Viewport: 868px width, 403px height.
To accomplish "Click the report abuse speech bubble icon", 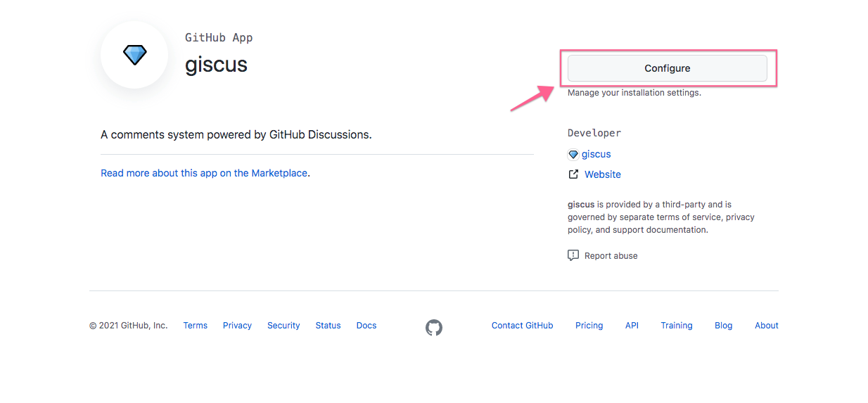I will [573, 255].
